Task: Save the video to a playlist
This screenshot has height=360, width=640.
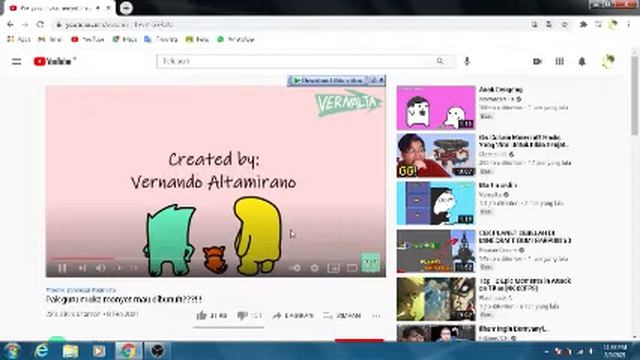Action: (342, 316)
